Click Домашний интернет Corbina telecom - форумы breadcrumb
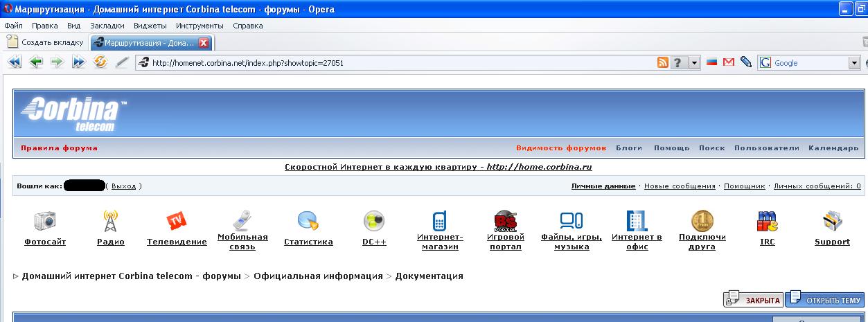The width and height of the screenshot is (868, 322). [132, 276]
